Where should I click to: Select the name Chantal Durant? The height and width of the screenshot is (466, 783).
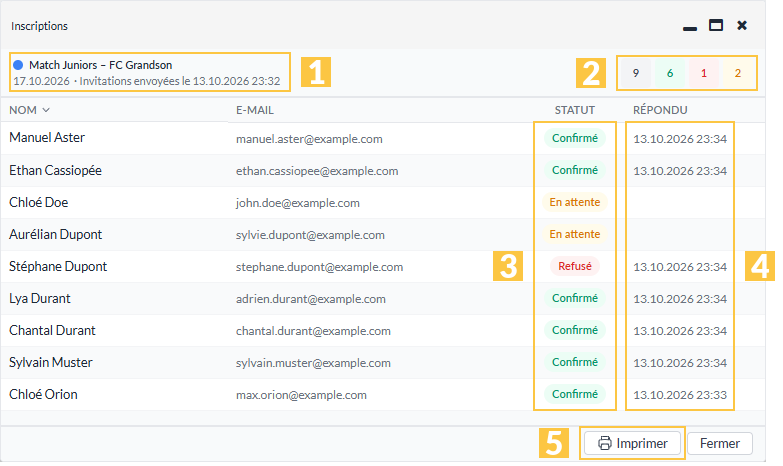[52, 330]
